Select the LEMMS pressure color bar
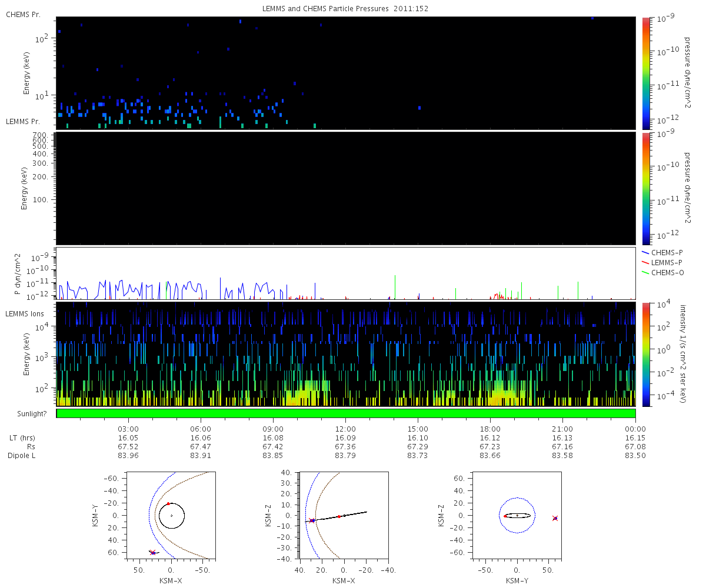The image size is (706, 588). tap(645, 188)
